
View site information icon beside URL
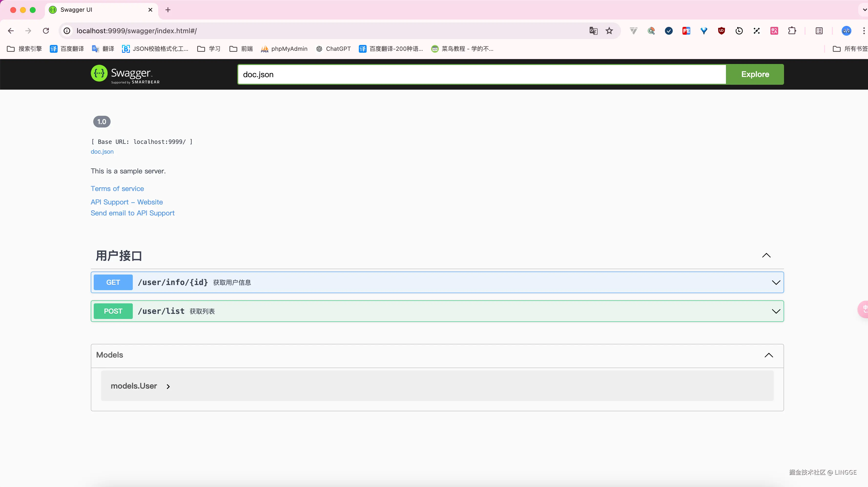coord(67,31)
